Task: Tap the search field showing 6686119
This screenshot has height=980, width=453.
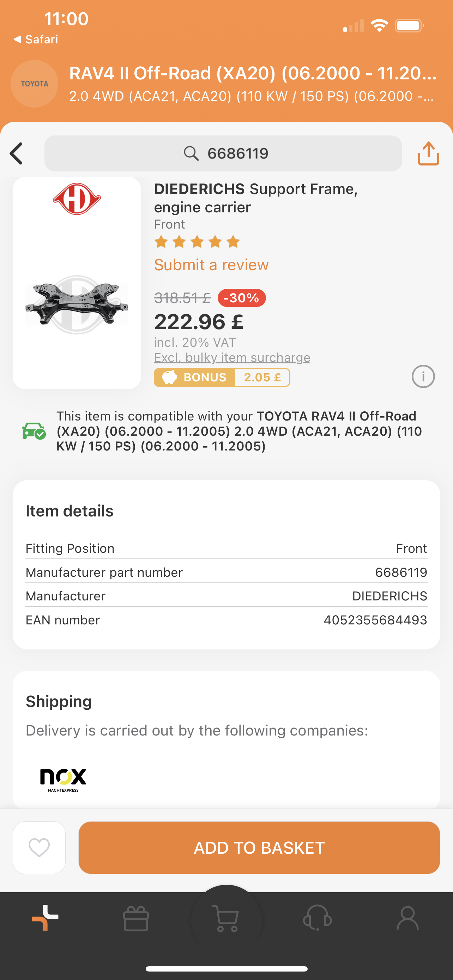Action: 223,154
